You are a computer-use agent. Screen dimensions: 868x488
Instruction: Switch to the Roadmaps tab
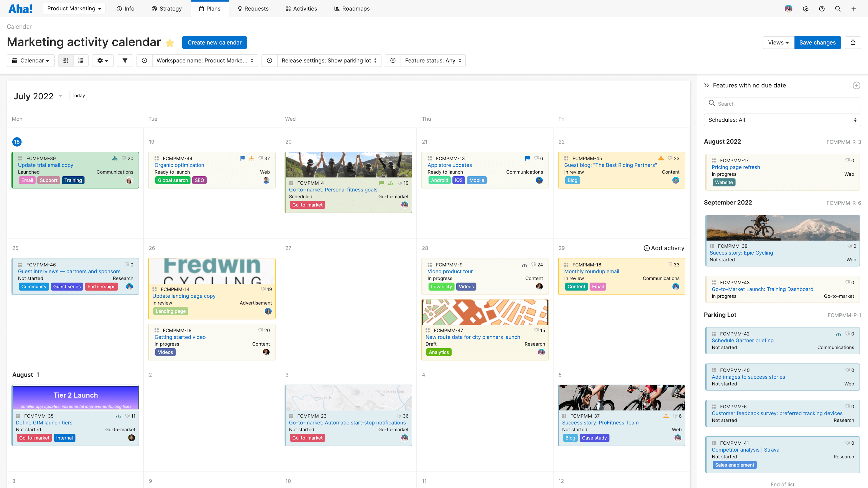(x=352, y=8)
